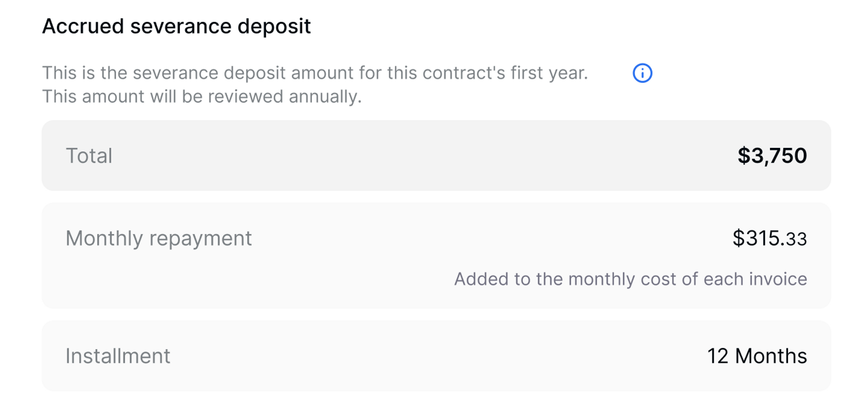Image resolution: width=868 pixels, height=404 pixels.
Task: Click the tooltip trigger next to the description
Action: click(643, 73)
